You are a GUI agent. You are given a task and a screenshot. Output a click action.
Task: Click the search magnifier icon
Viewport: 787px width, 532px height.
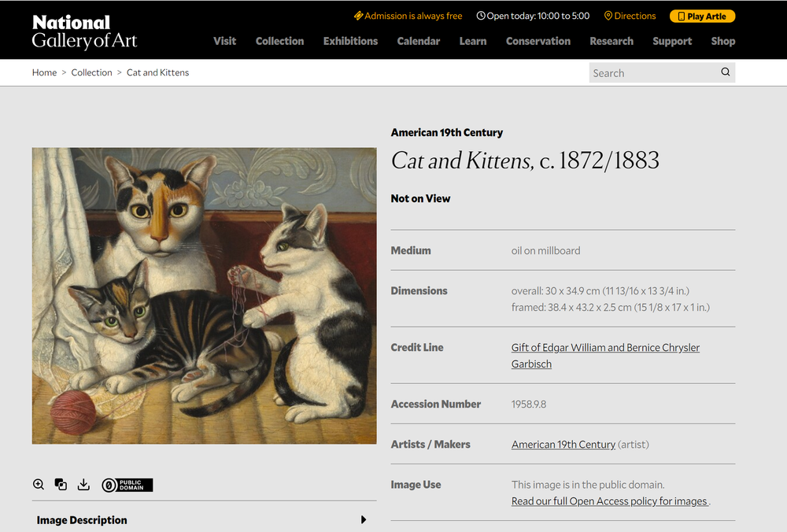726,72
